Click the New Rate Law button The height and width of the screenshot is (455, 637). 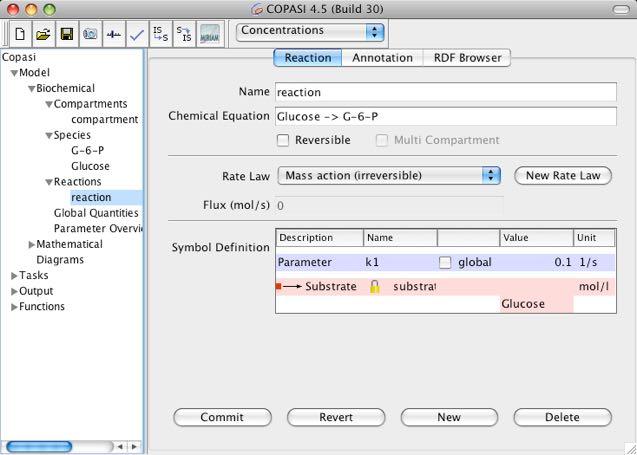pyautogui.click(x=563, y=176)
